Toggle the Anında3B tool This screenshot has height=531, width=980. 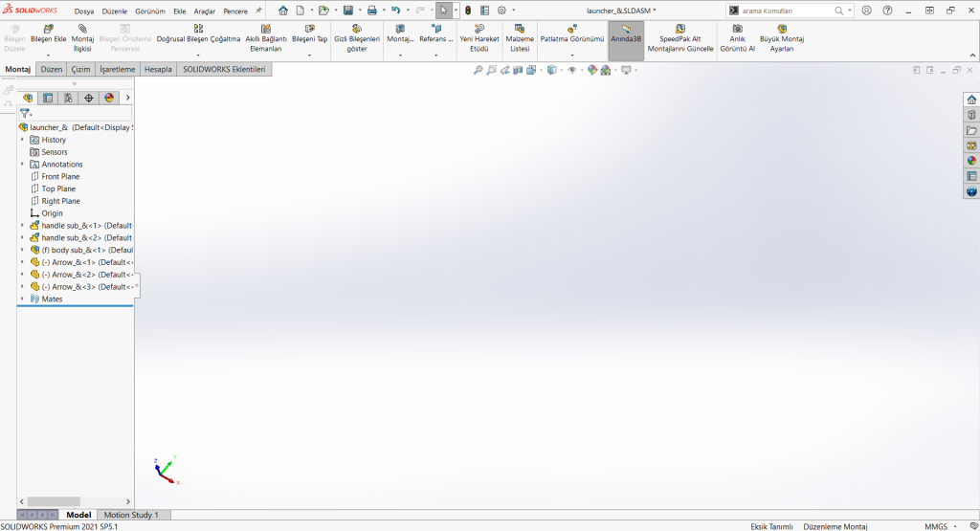click(626, 29)
